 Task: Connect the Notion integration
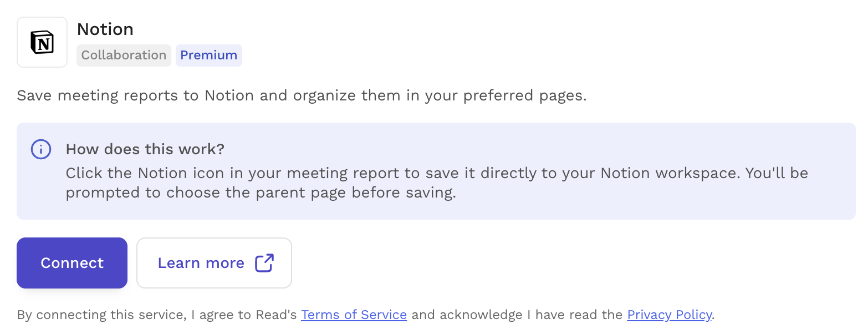72,263
